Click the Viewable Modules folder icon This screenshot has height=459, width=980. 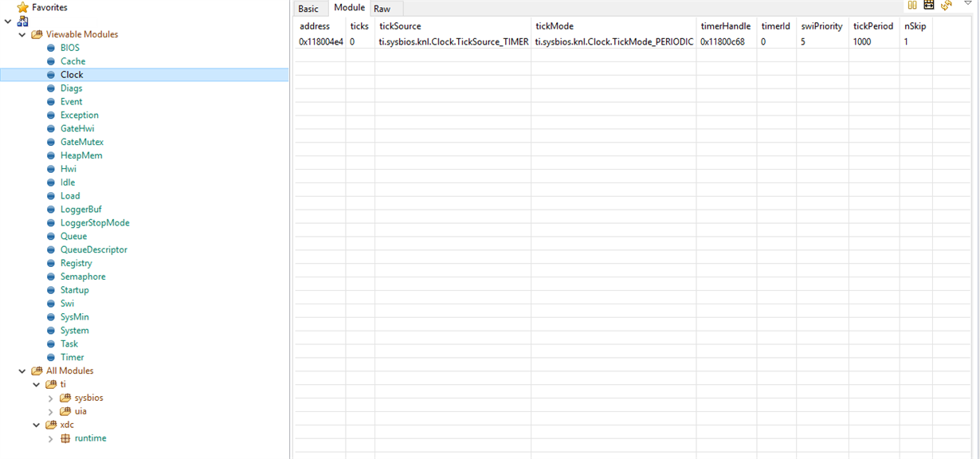pyautogui.click(x=37, y=34)
